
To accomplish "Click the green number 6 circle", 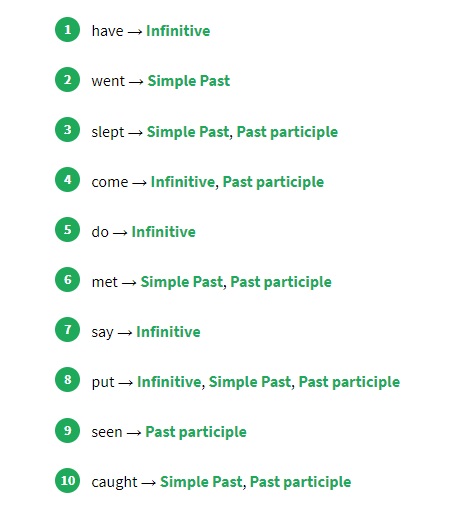I will coord(67,280).
